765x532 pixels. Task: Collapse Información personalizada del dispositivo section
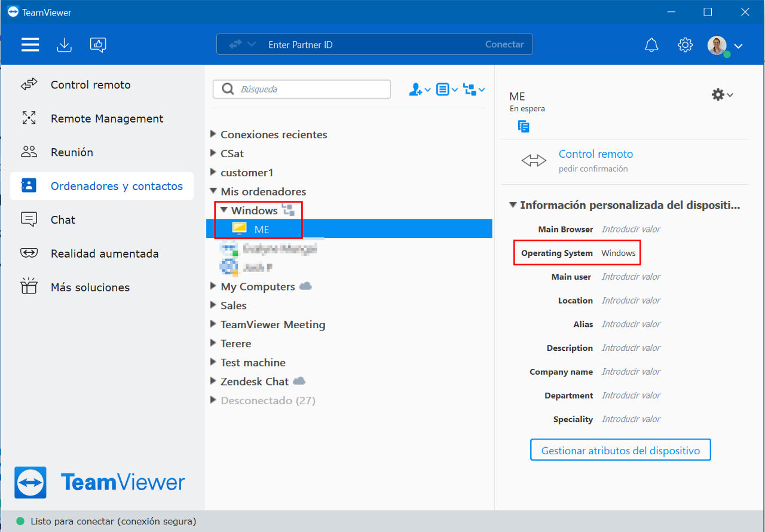point(513,205)
